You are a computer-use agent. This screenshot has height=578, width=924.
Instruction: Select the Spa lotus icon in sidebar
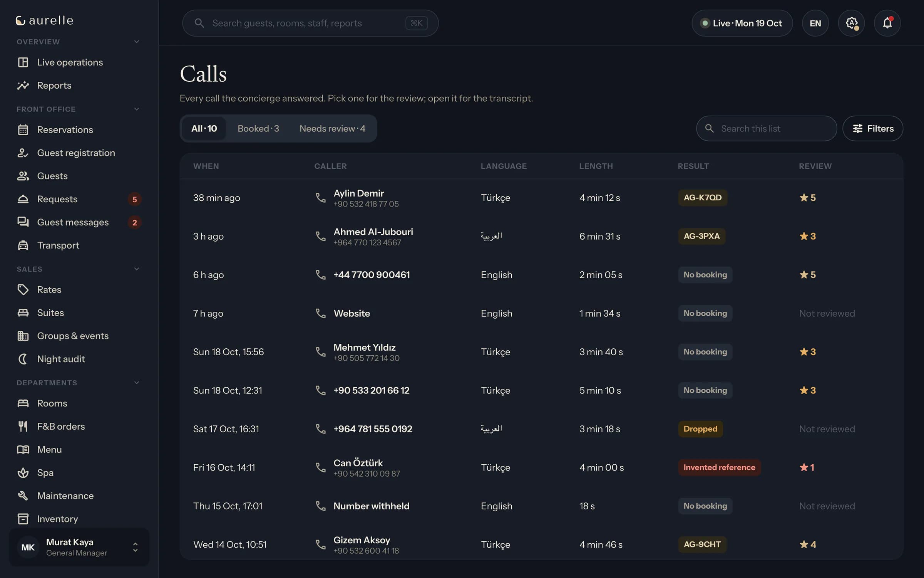pyautogui.click(x=23, y=472)
